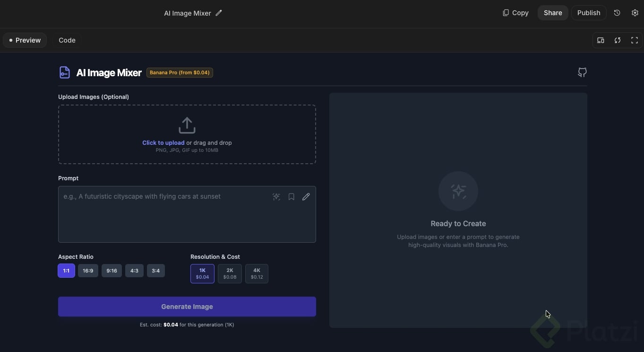Screen dimensions: 644x352
Task: Open the GitHub link icon
Action: 582,72
